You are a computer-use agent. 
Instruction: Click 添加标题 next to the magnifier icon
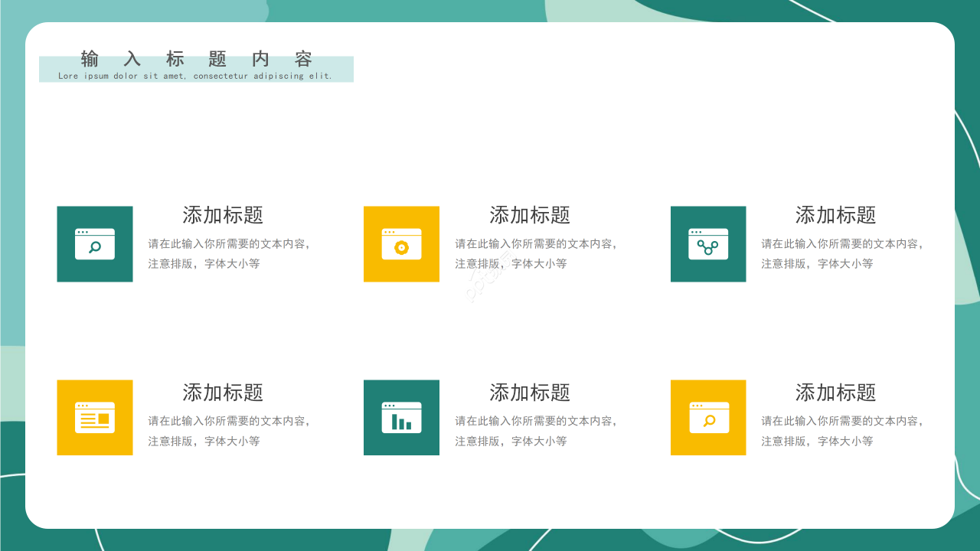(x=222, y=216)
